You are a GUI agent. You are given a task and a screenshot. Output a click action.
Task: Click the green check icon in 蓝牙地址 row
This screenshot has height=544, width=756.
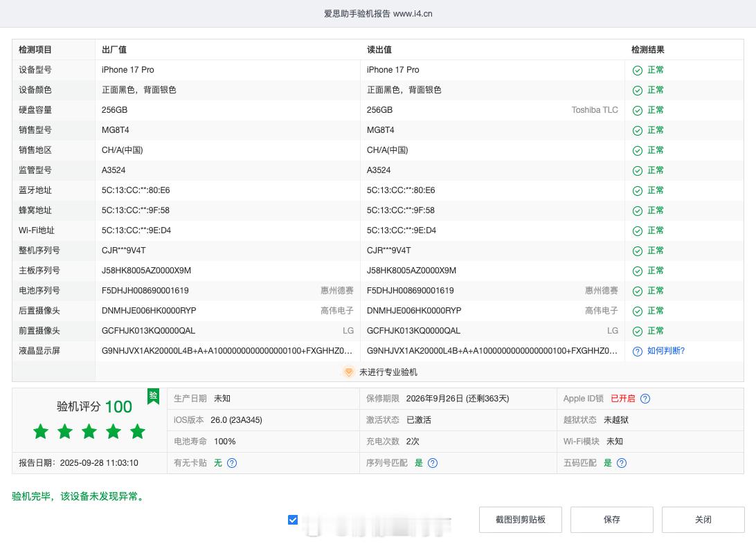[638, 191]
